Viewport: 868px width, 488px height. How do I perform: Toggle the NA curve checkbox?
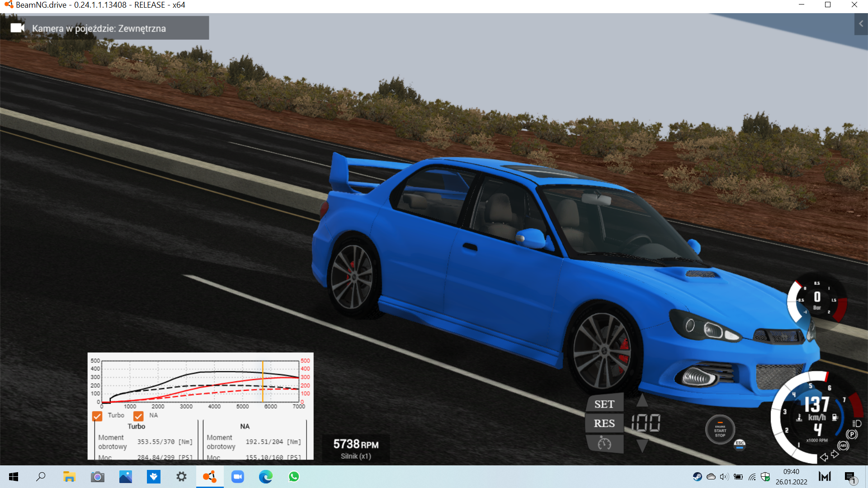138,416
